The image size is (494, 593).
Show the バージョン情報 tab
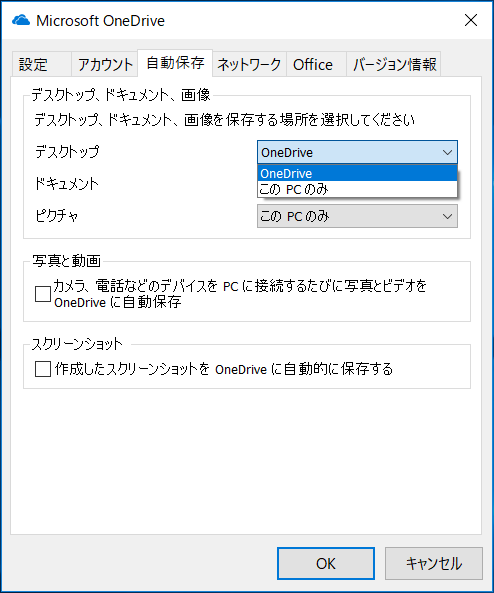pyautogui.click(x=394, y=64)
